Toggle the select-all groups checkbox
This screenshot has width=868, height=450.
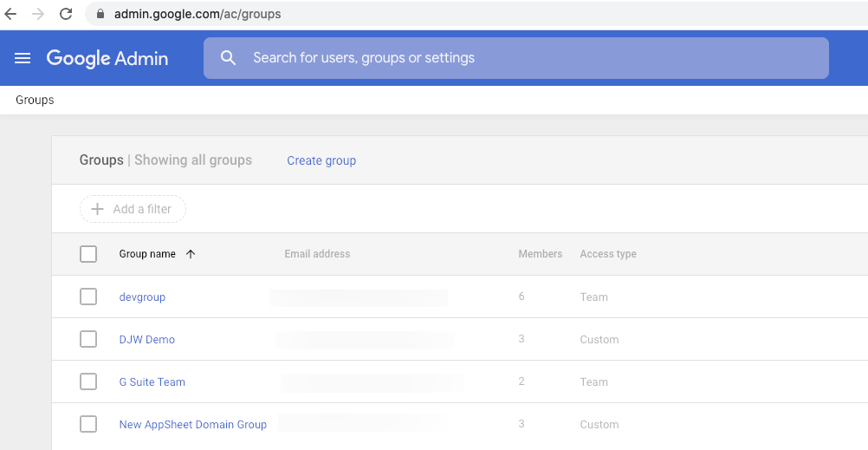pyautogui.click(x=88, y=254)
